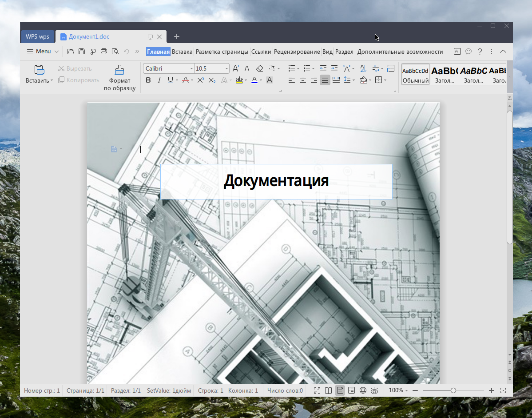Increase the font size
Viewport: 532px width, 418px height.
[x=236, y=68]
